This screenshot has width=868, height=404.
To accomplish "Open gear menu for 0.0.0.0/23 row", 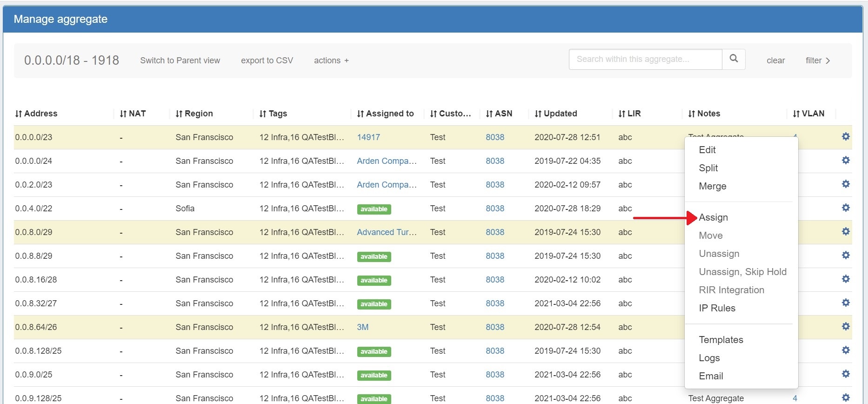I will point(846,137).
